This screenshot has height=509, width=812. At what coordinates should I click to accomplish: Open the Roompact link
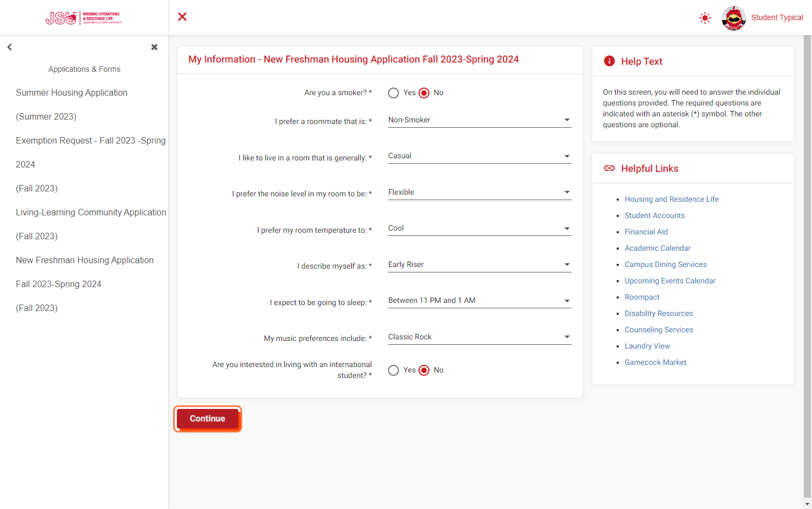(642, 297)
